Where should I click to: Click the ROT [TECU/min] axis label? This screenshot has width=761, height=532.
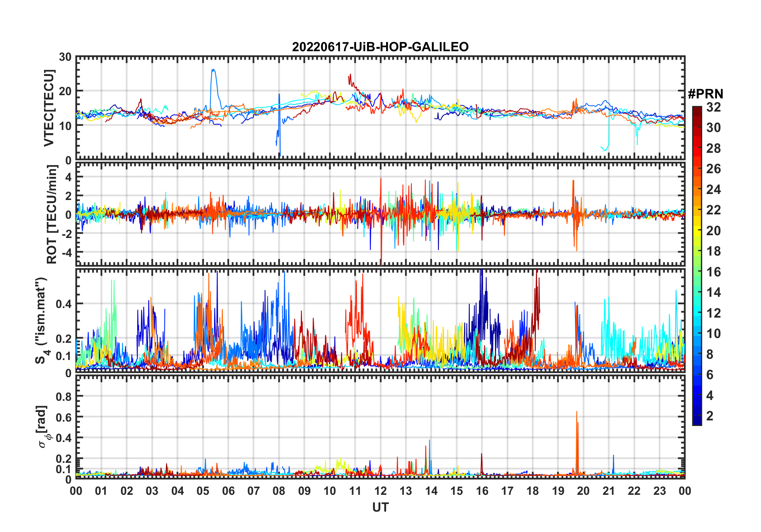52,214
